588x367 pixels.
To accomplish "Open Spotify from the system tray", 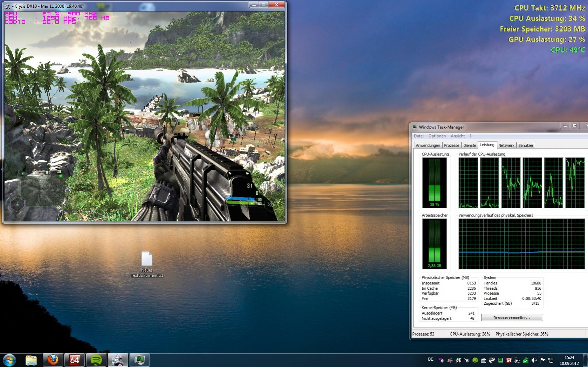I will [475, 360].
